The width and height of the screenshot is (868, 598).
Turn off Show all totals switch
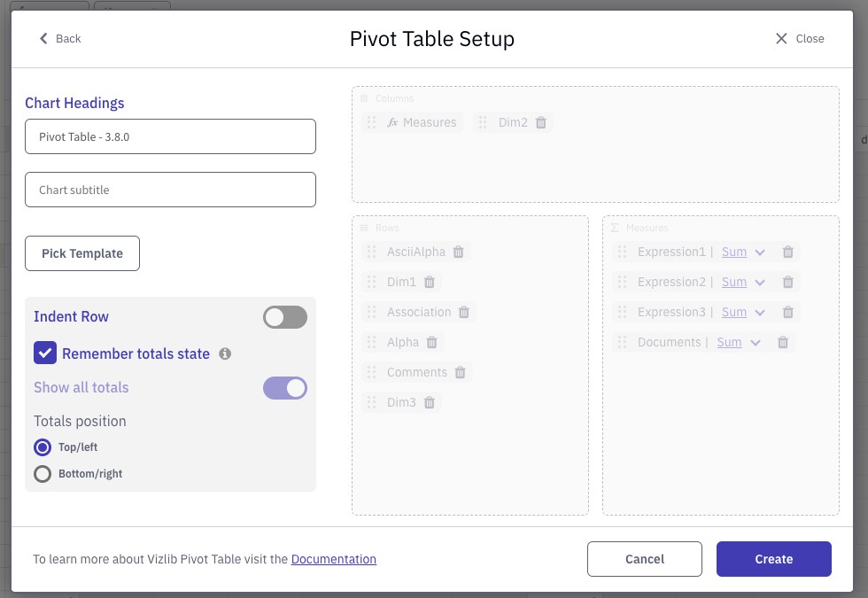tap(285, 388)
